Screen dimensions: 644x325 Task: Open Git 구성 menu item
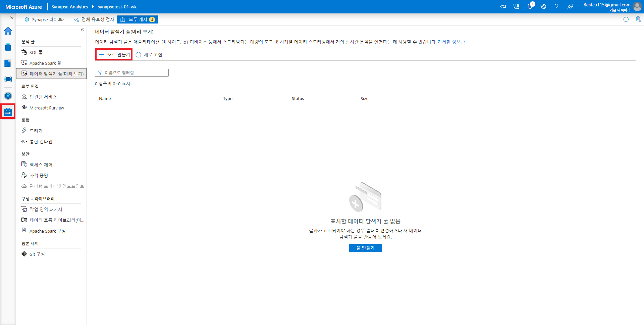pyautogui.click(x=51, y=254)
